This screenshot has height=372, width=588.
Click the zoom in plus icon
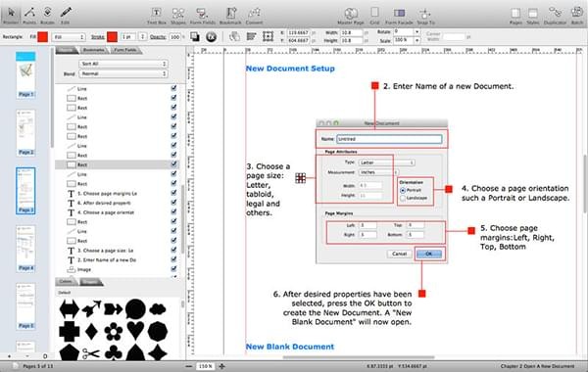[x=222, y=366]
